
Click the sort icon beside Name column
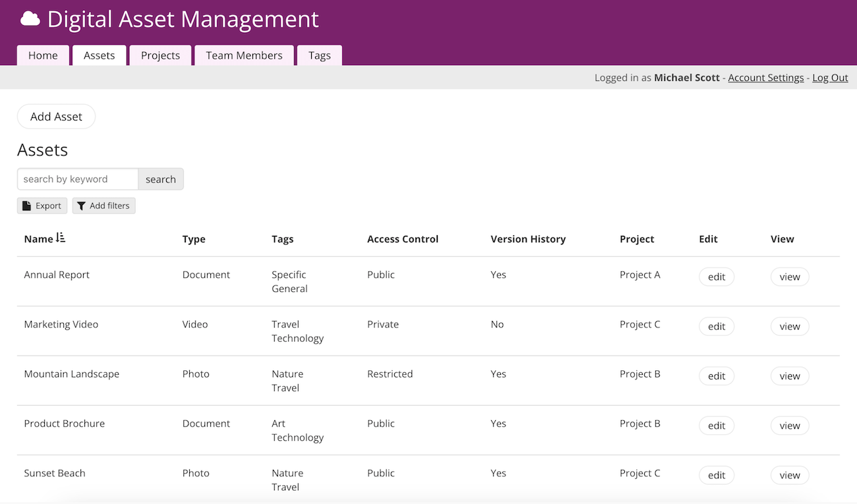[61, 238]
